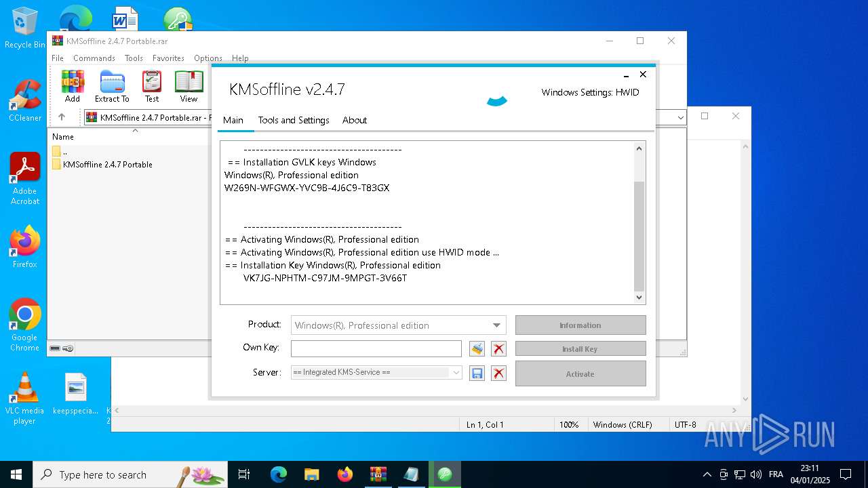Click the Activate button
The width and height of the screenshot is (868, 488).
point(580,373)
